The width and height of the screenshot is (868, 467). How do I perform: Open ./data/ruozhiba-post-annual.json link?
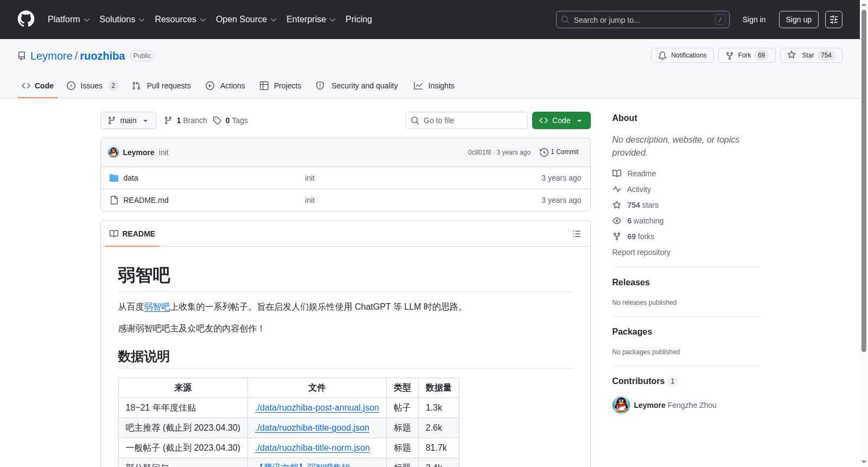[x=317, y=408]
